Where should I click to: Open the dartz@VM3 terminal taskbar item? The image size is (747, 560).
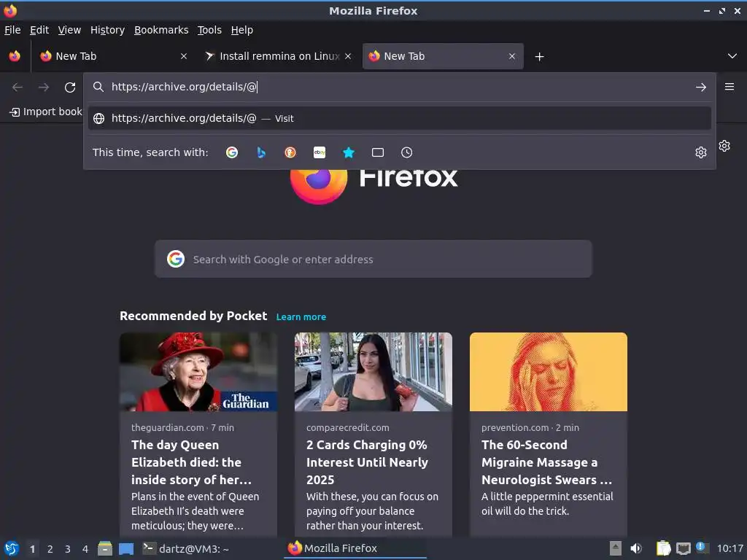187,548
